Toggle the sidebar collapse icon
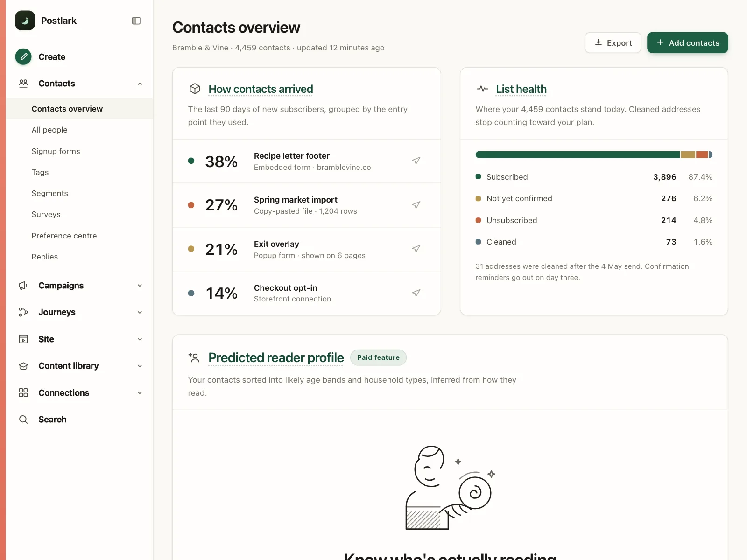The width and height of the screenshot is (747, 560). (136, 21)
